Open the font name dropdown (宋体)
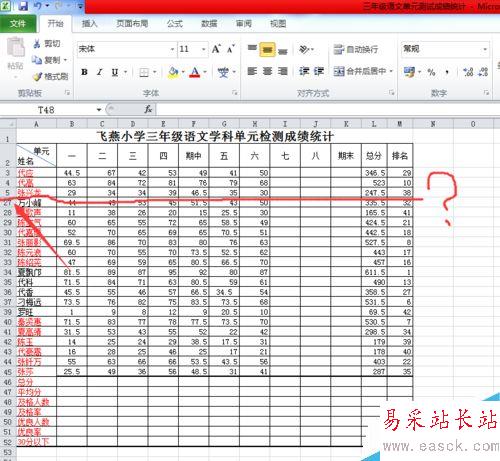Image resolution: width=500 pixels, height=461 pixels. pos(172,49)
